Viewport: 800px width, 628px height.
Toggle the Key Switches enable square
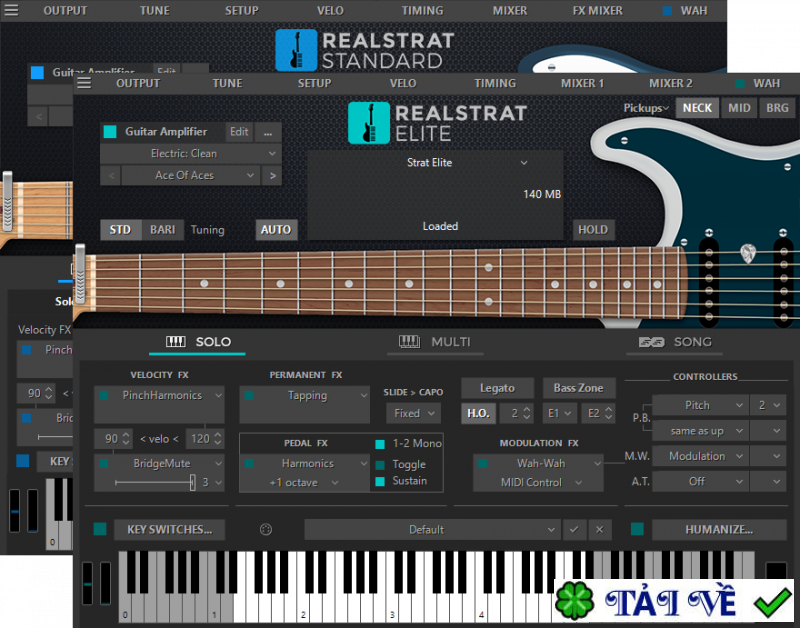coord(100,529)
